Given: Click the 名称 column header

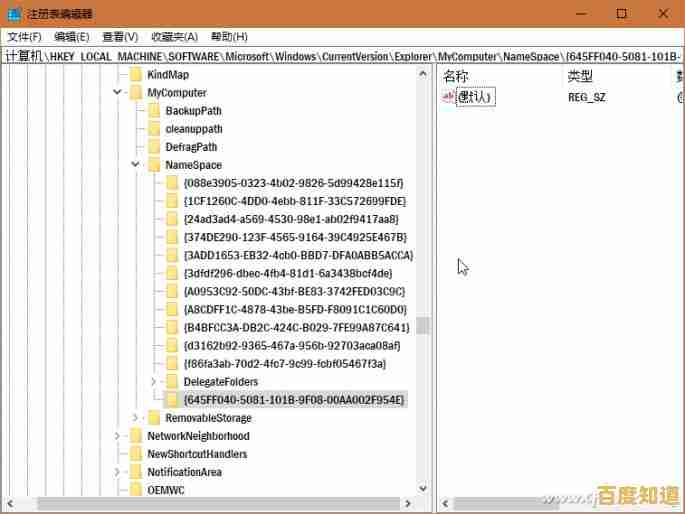Looking at the screenshot, I should (456, 76).
